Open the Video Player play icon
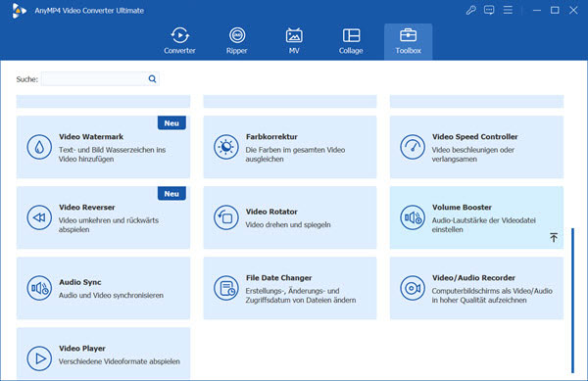Image resolution: width=588 pixels, height=381 pixels. pos(39,358)
